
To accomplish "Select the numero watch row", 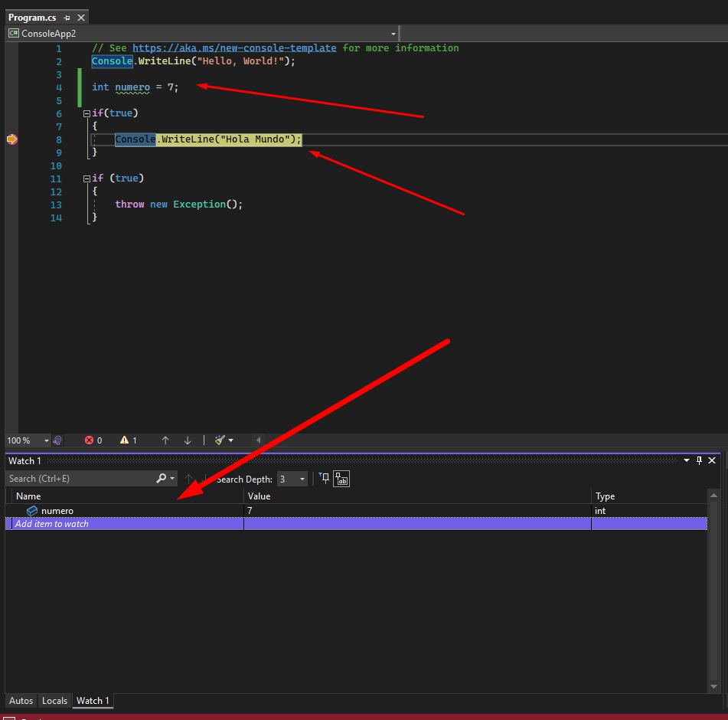I will (57, 511).
